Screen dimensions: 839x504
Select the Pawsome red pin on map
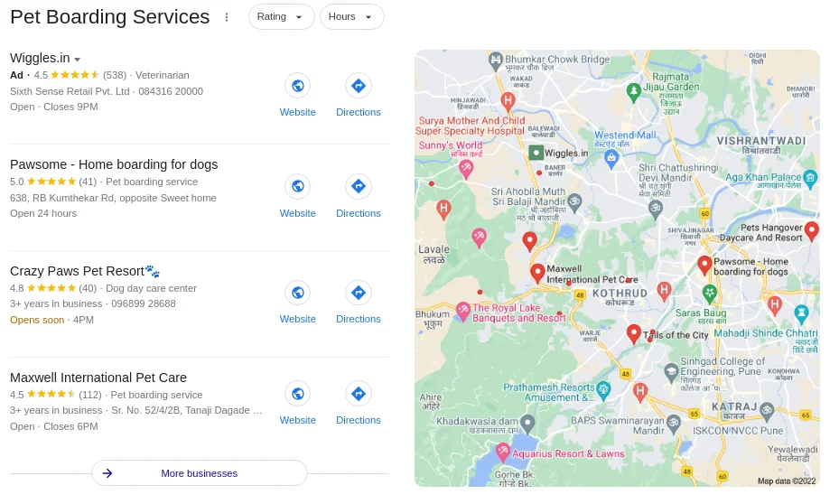(704, 265)
